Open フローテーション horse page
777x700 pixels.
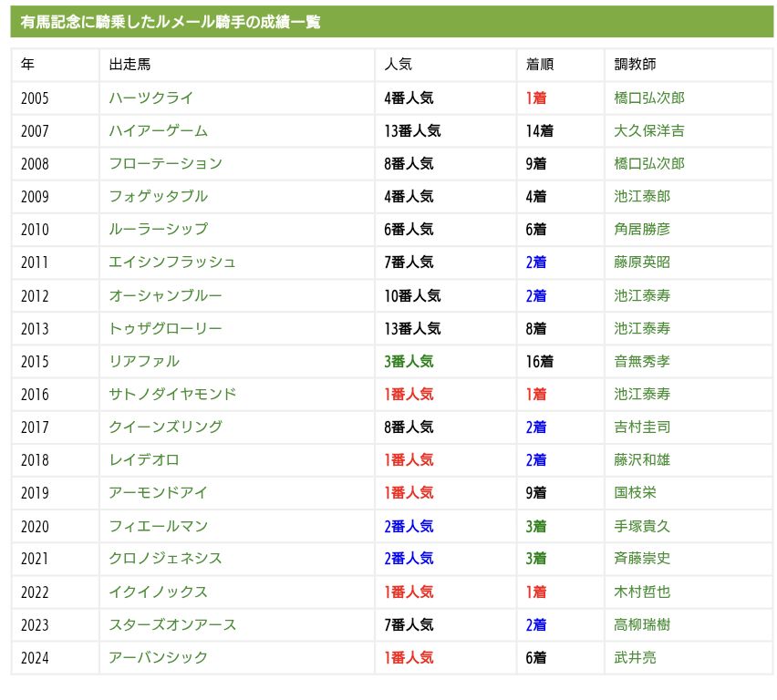(x=165, y=163)
